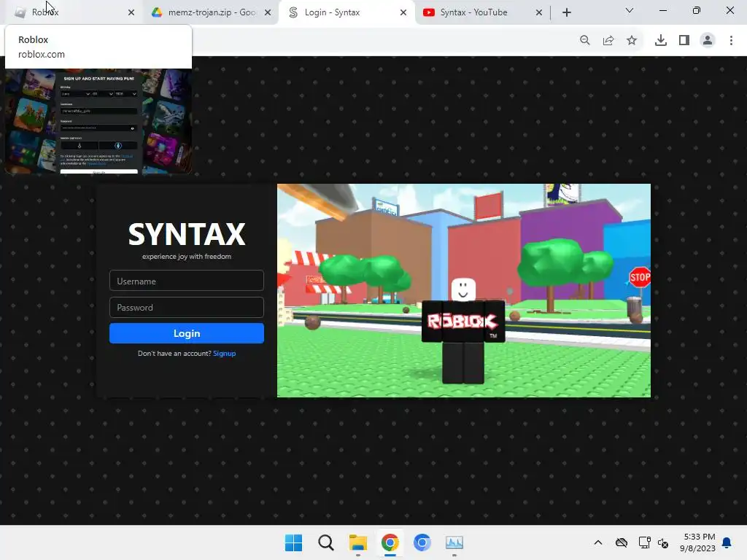This screenshot has width=747, height=560.
Task: Bookmark this page with the star icon
Action: pyautogui.click(x=632, y=41)
